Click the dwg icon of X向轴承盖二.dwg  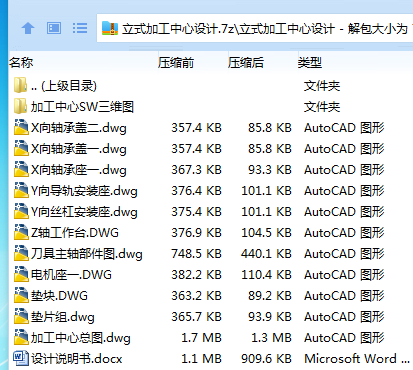pyautogui.click(x=21, y=128)
